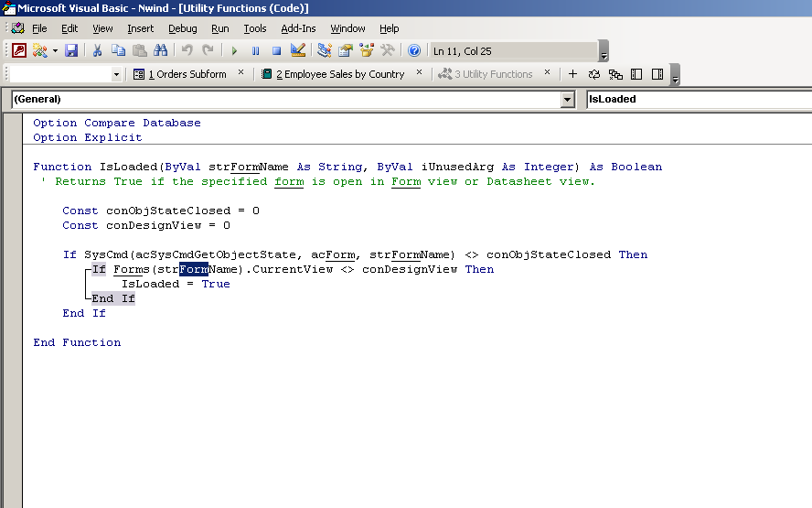Click 'IsLoaded = True' code line
This screenshot has width=812, height=508.
[176, 284]
